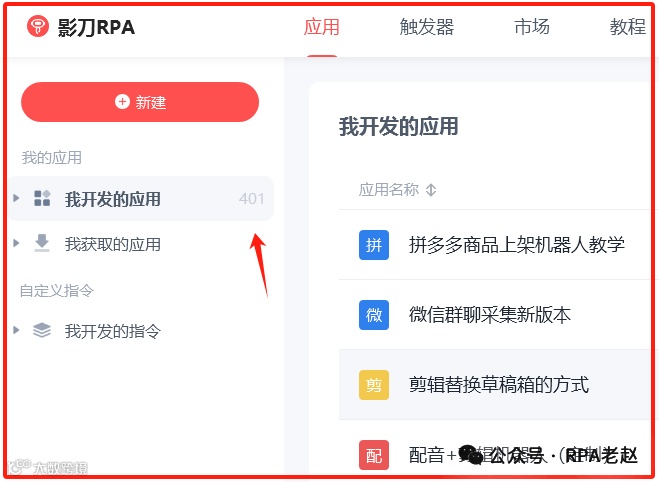Click the blue 微 app icon
The width and height of the screenshot is (659, 482).
coord(374,315)
